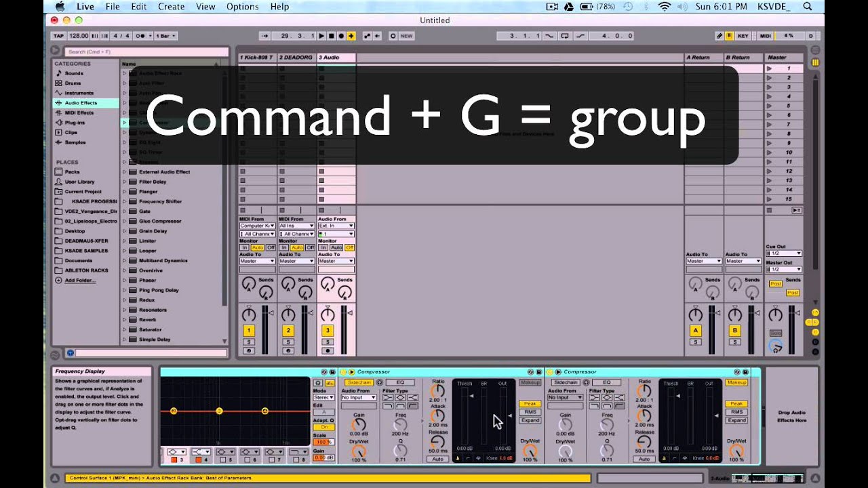Click the 128.00 tempo field
This screenshot has height=488, width=868.
(x=78, y=36)
